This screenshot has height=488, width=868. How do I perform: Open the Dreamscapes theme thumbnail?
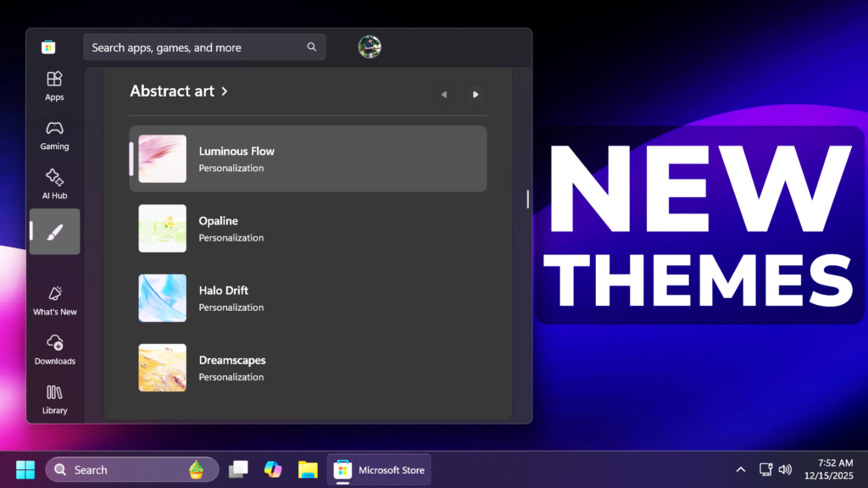pos(162,367)
